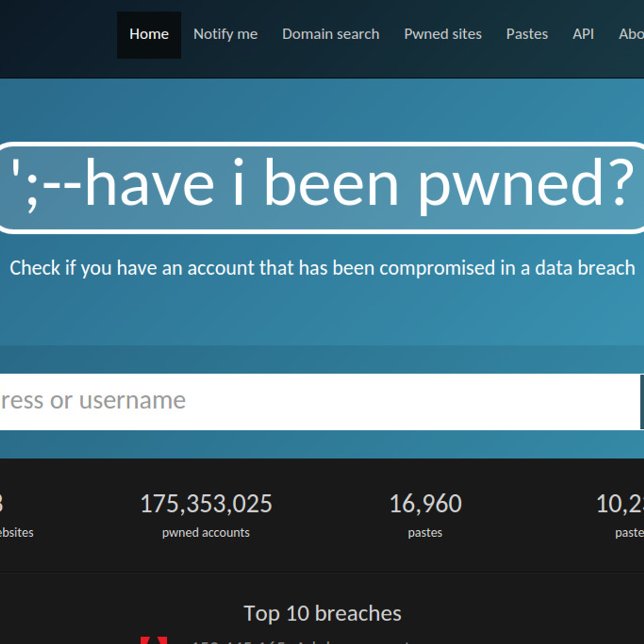This screenshot has width=644, height=644.
Task: Click the 16,960 pastes statistic
Action: (x=425, y=504)
